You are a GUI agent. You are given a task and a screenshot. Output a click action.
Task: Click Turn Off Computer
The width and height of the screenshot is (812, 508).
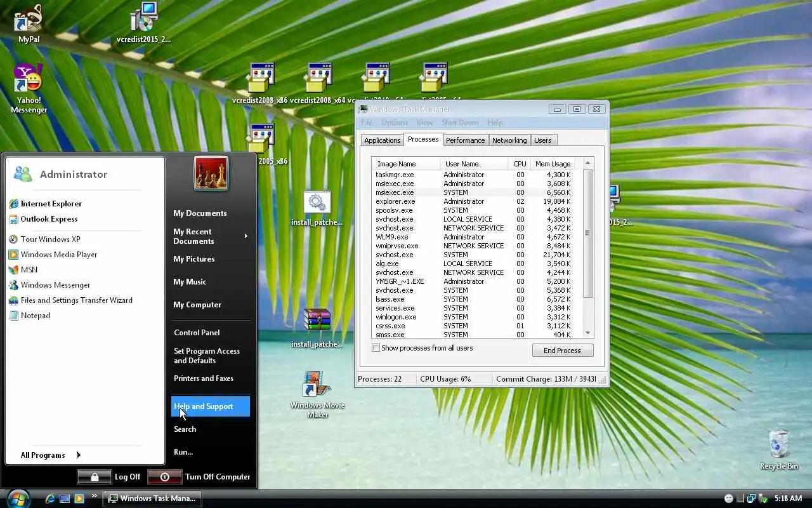pos(199,477)
